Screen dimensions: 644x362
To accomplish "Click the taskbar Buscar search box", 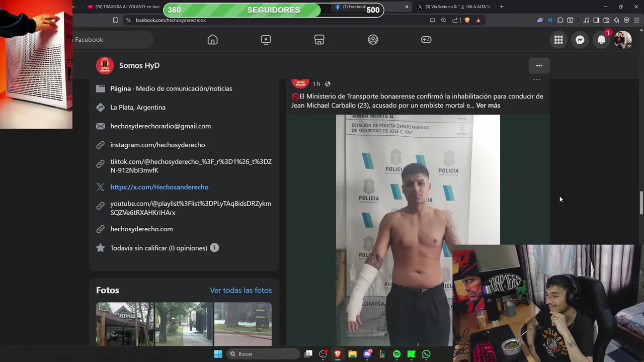I will [x=262, y=354].
